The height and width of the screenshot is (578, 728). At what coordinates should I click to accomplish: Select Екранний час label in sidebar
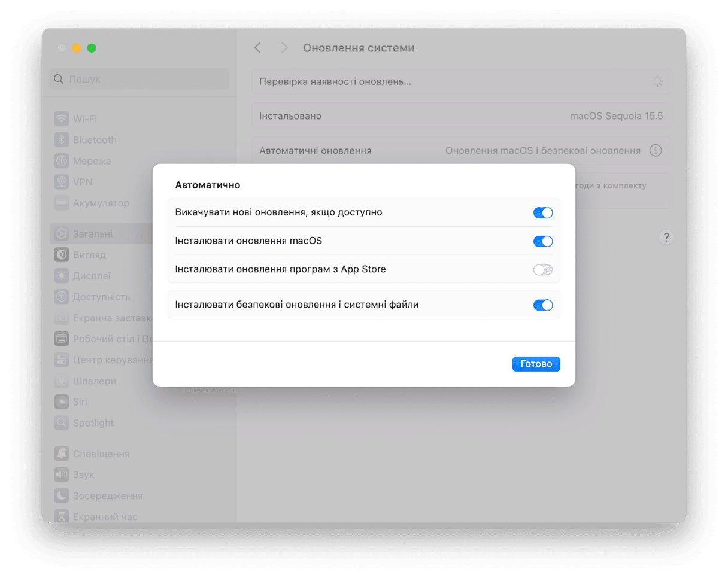pyautogui.click(x=105, y=516)
